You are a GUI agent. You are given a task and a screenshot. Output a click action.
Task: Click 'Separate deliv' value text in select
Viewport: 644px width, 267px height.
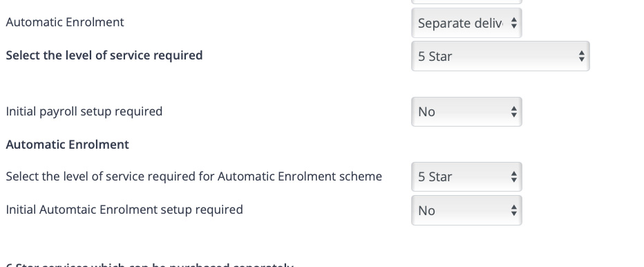tap(460, 24)
